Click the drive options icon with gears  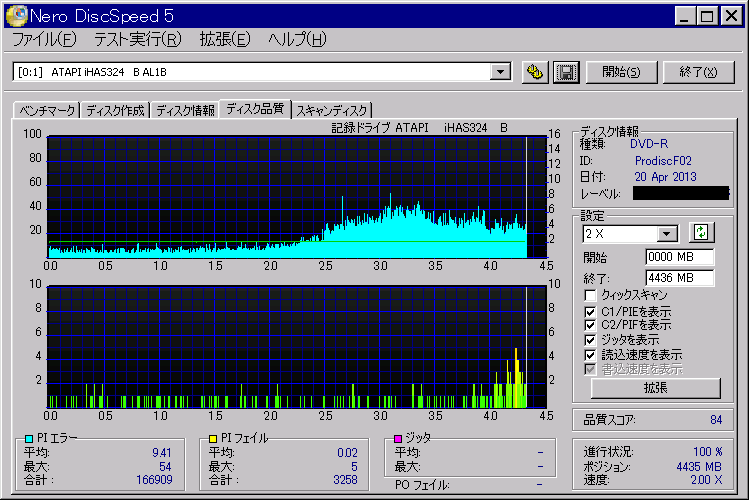click(x=535, y=72)
